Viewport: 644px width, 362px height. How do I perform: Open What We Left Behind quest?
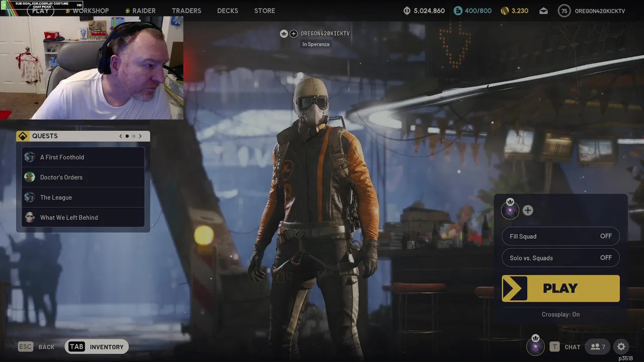(83, 218)
